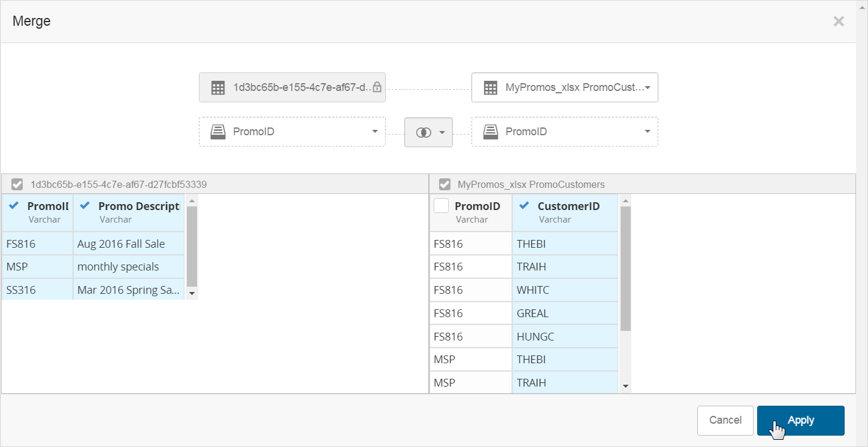Close the Merge dialog with X
Screen dimensions: 868x447
(x=839, y=22)
